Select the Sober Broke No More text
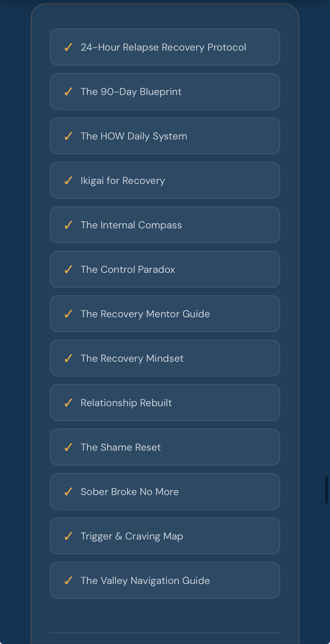330x644 pixels. point(129,492)
